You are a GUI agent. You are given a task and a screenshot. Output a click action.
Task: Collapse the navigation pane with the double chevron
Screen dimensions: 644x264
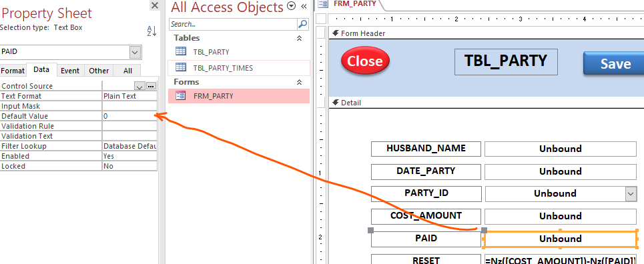304,6
